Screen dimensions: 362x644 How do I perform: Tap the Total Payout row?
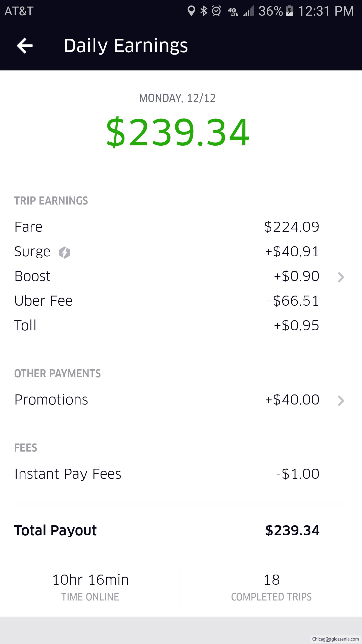pos(166,531)
